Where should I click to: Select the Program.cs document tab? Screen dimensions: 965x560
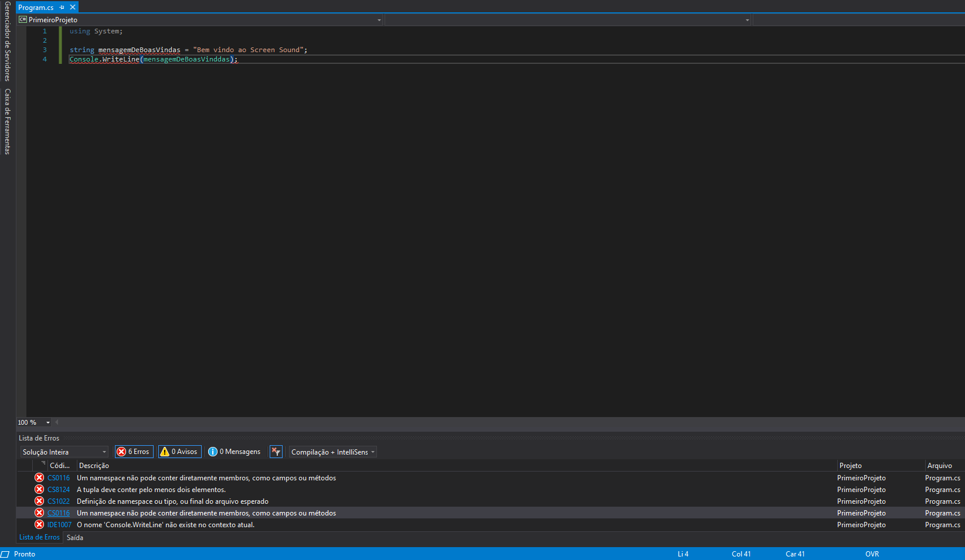(36, 8)
